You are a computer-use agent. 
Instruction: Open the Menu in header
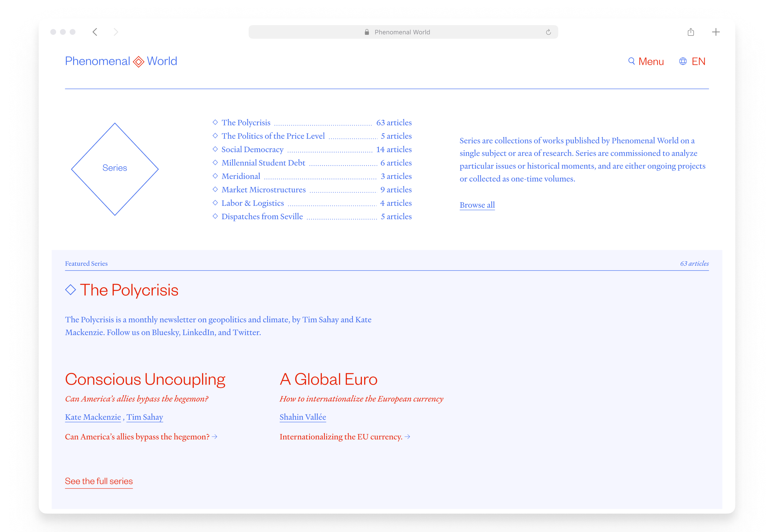tap(651, 62)
